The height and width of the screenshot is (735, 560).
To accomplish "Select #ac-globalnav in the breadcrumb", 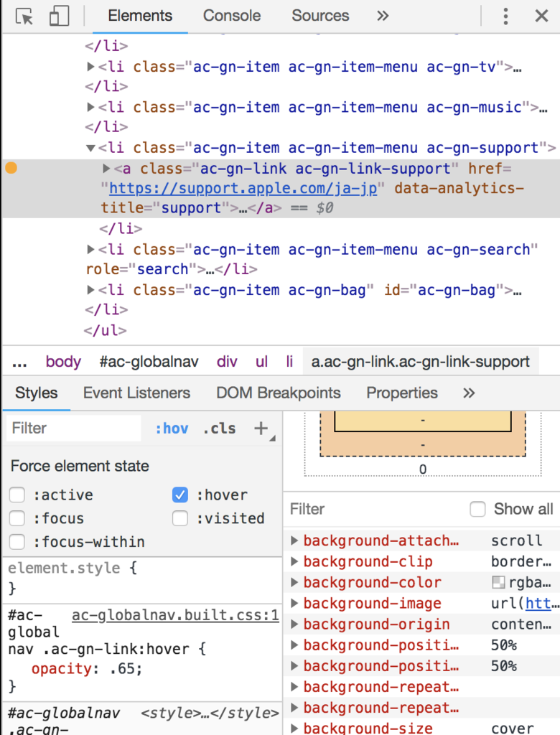I will 149,362.
